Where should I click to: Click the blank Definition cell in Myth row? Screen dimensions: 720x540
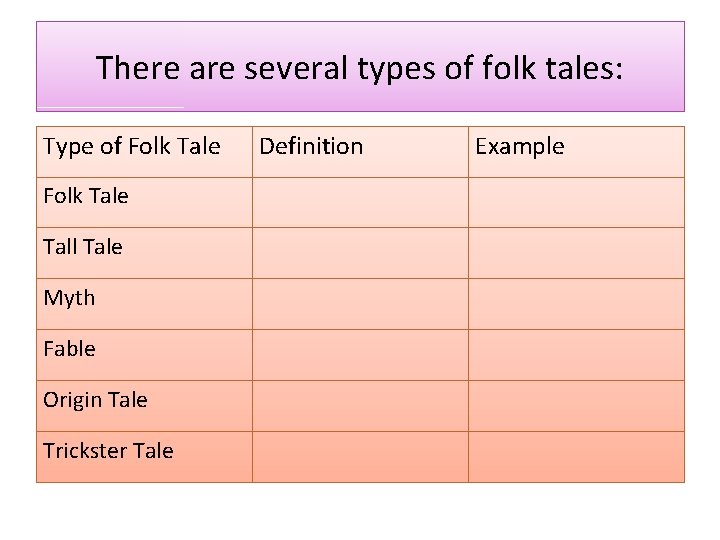click(x=359, y=304)
